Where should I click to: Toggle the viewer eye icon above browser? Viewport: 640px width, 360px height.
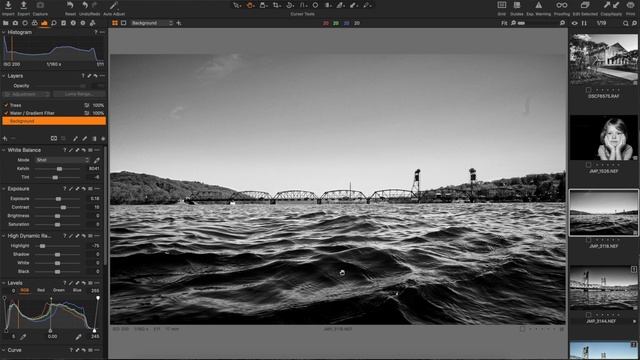pos(574,23)
